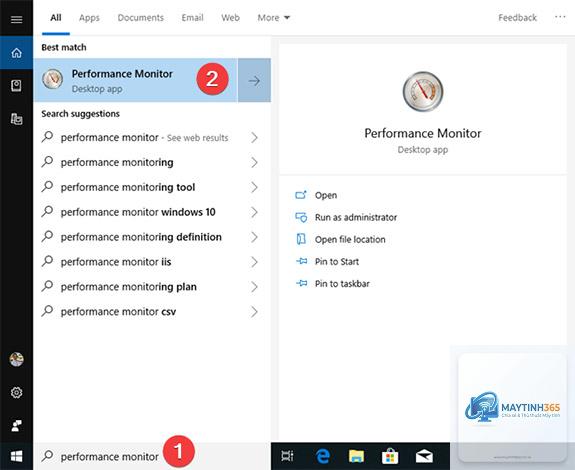
Task: Choose Open file location
Action: tap(350, 239)
